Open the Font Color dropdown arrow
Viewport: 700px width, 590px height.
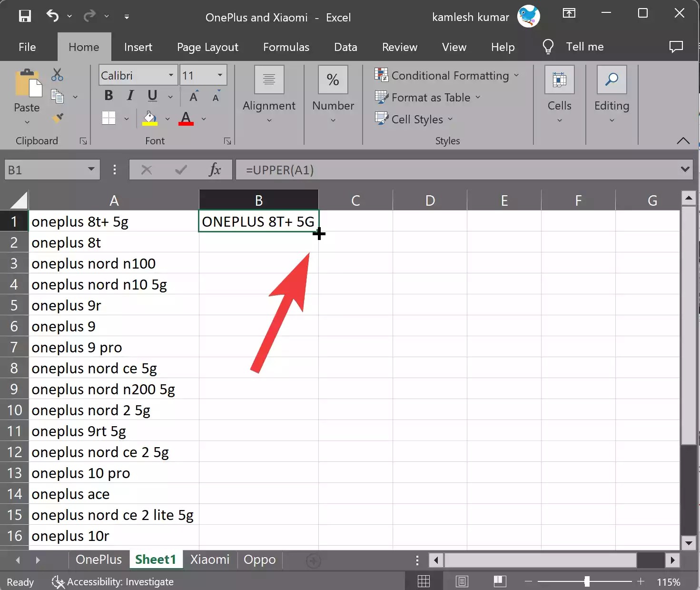point(204,119)
